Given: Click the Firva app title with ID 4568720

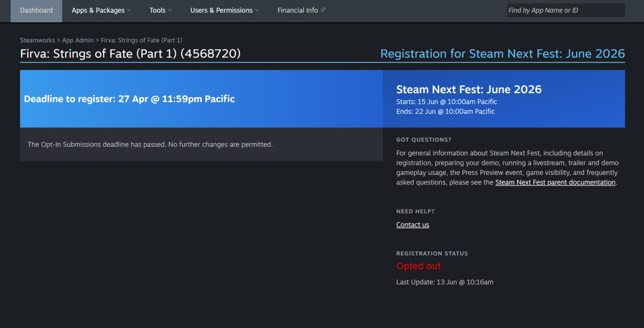Looking at the screenshot, I should point(130,54).
